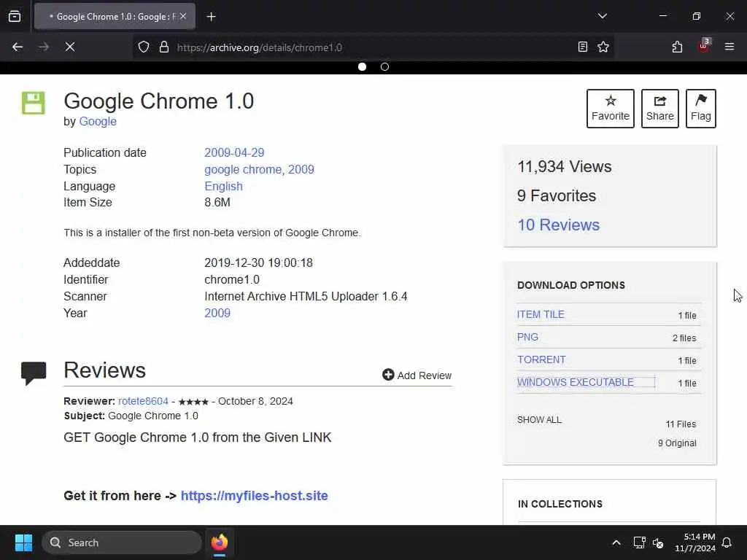The image size is (747, 560).
Task: Select the first carousel dot
Action: pos(362,66)
